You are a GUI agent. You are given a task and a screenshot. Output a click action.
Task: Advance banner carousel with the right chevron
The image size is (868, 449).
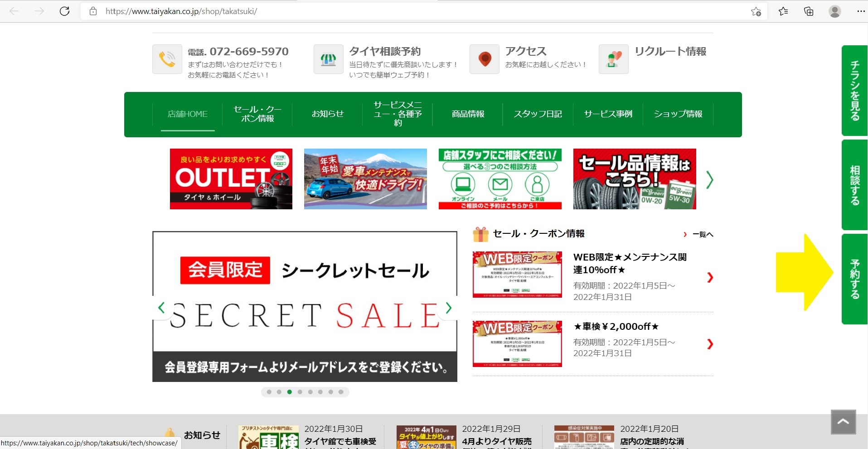(x=709, y=180)
